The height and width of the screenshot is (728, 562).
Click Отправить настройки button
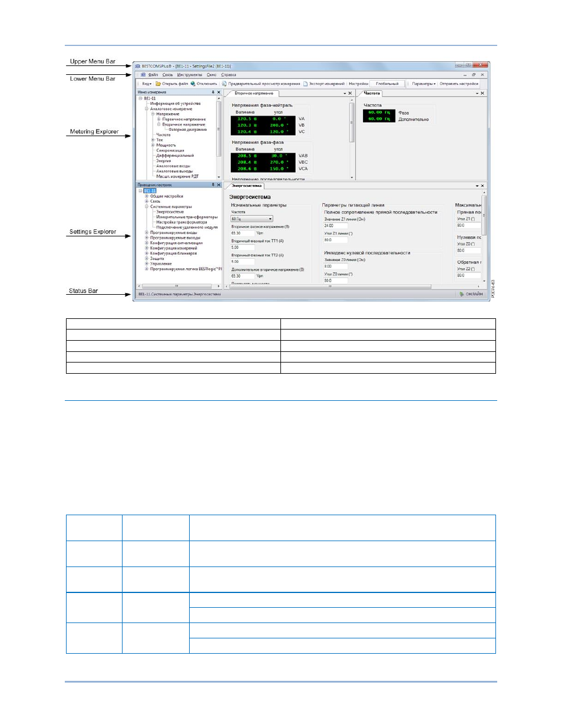coord(459,84)
